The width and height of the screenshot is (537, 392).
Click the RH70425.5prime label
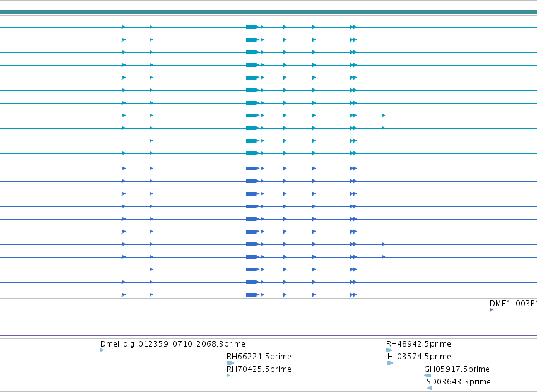[x=259, y=369]
